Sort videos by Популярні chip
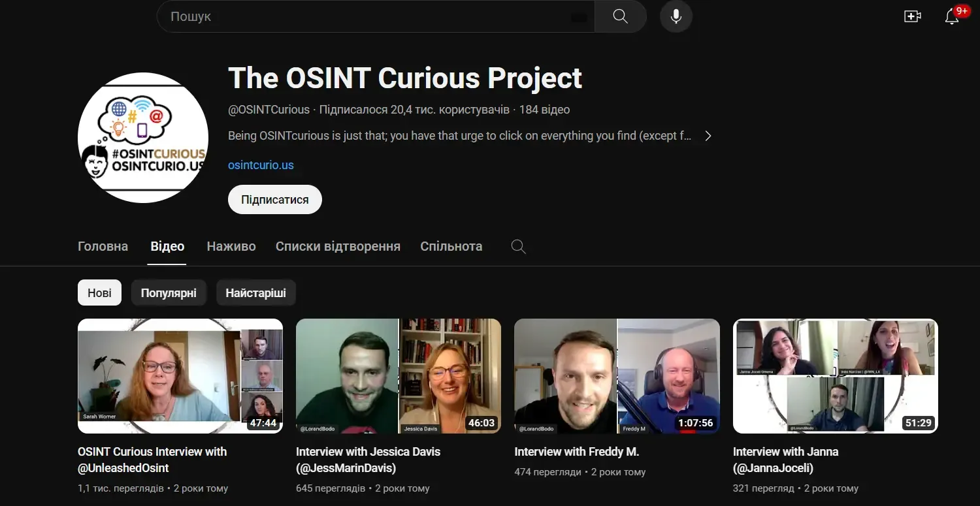Screen dimensions: 980x506 coord(169,293)
